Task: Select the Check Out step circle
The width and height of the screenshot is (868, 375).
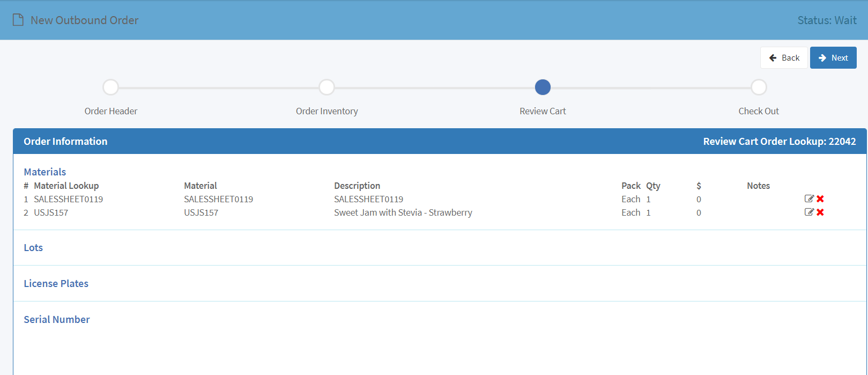Action: coord(759,87)
